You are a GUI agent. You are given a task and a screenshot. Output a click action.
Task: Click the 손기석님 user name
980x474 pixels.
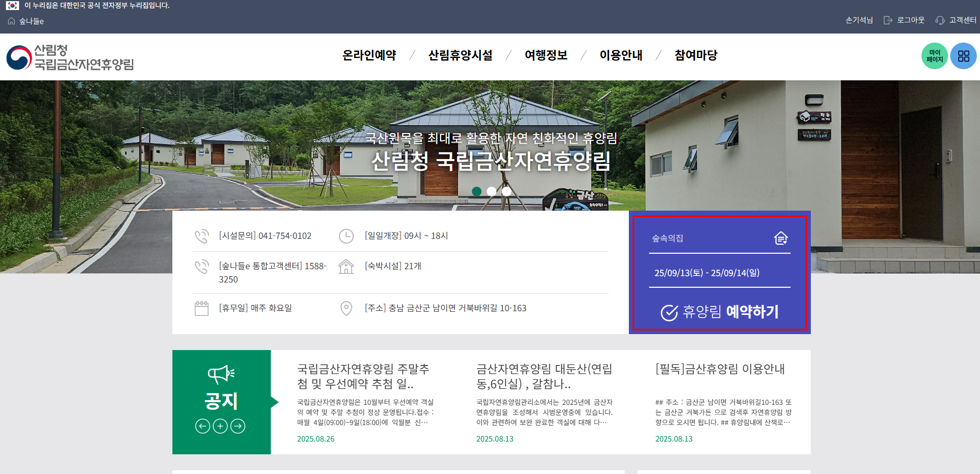(859, 20)
